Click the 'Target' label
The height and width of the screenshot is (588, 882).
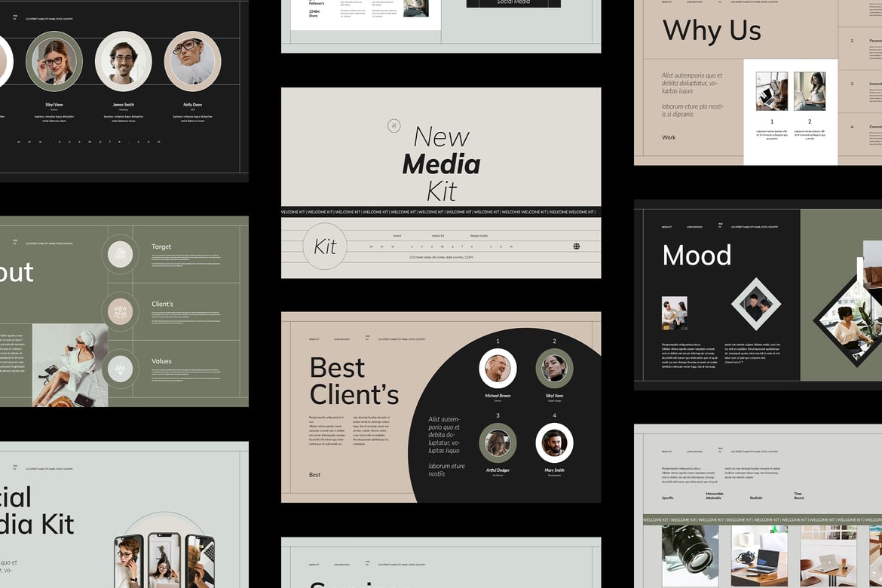click(x=161, y=247)
